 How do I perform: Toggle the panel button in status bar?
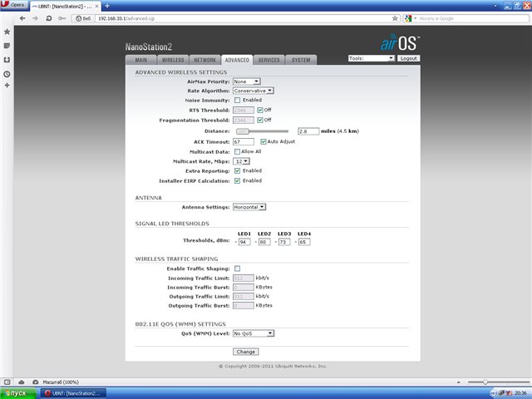[7, 382]
